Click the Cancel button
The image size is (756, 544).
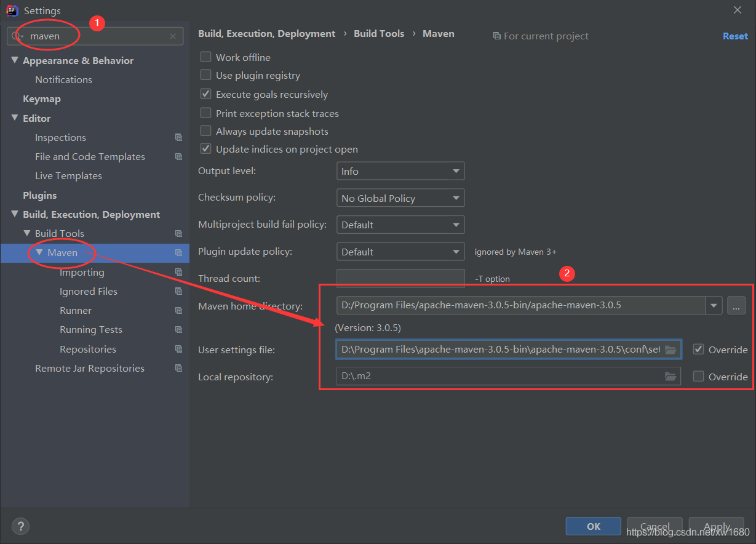pyautogui.click(x=655, y=526)
